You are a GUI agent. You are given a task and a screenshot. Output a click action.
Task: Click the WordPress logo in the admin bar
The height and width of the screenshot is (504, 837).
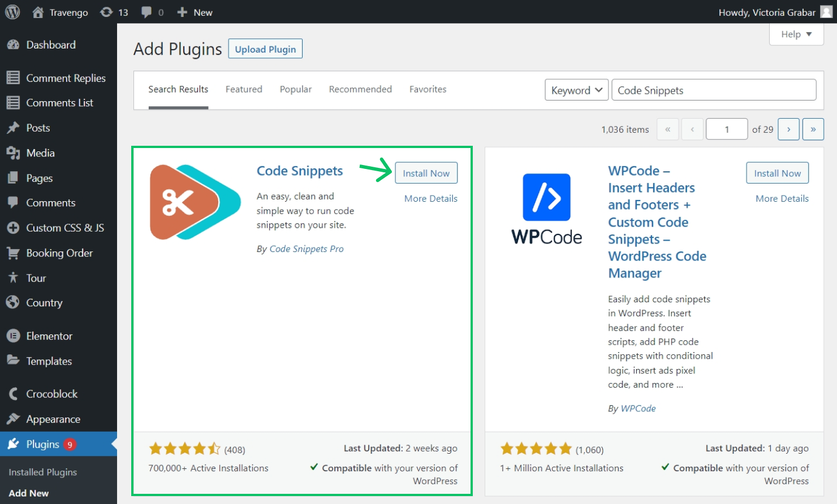tap(12, 12)
